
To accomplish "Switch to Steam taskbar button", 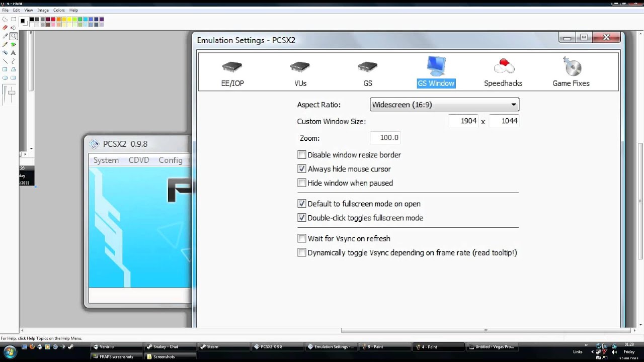I will (224, 346).
